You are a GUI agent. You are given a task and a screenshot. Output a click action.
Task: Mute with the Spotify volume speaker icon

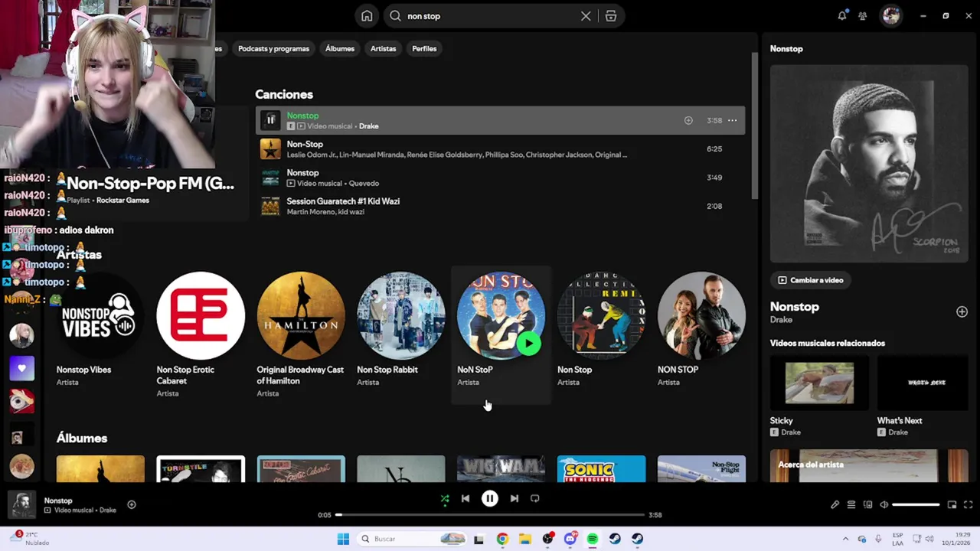884,505
